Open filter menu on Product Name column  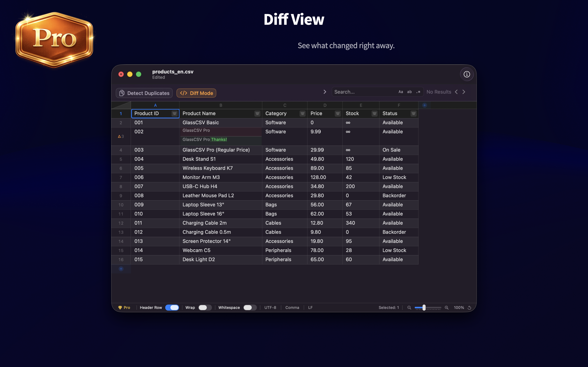[257, 113]
